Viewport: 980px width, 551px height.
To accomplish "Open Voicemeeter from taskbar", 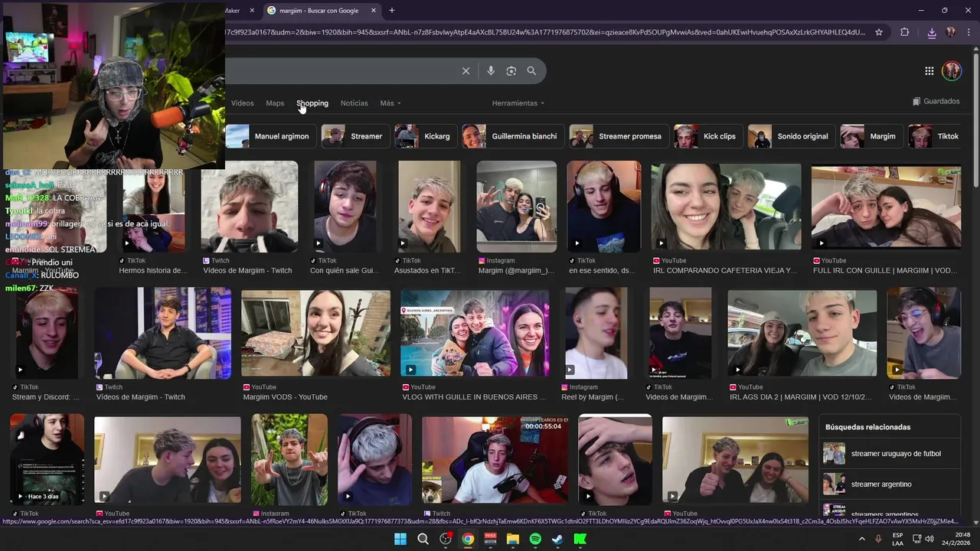I will coord(490,539).
